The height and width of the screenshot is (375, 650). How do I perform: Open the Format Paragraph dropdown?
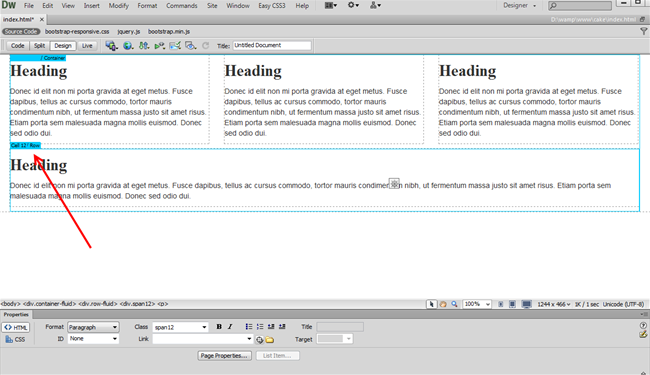[x=93, y=327]
